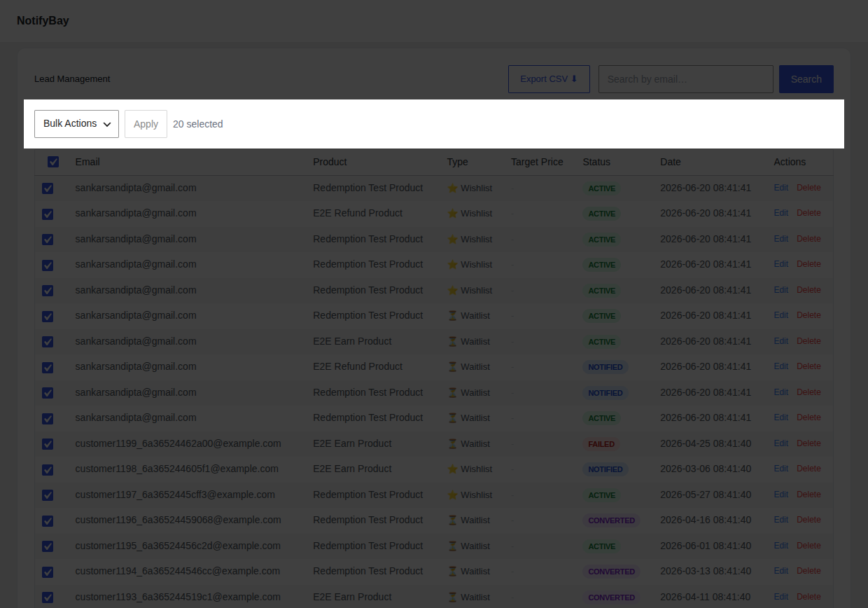Click the FAILED status badge
The width and height of the screenshot is (868, 608).
pyautogui.click(x=601, y=444)
